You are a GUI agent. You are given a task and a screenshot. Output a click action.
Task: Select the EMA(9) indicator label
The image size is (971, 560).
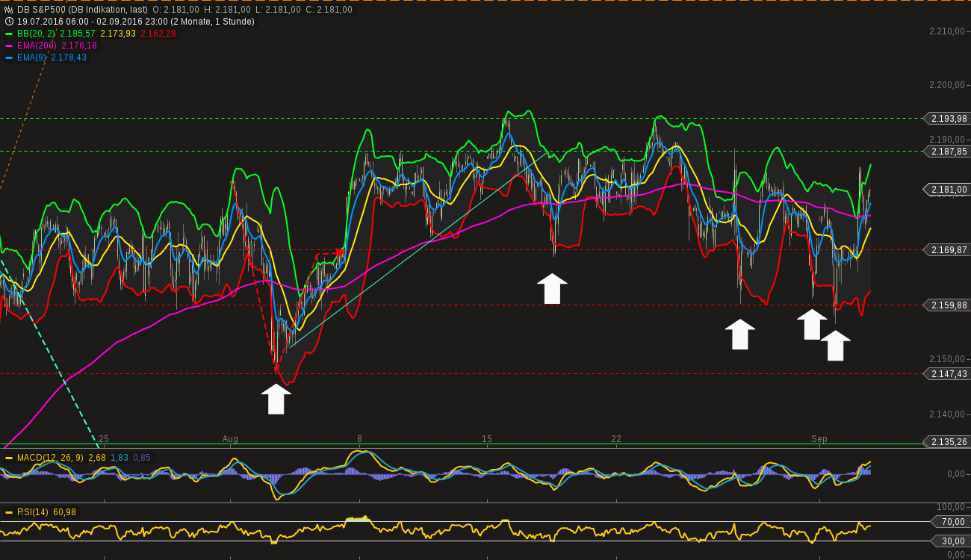click(31, 57)
